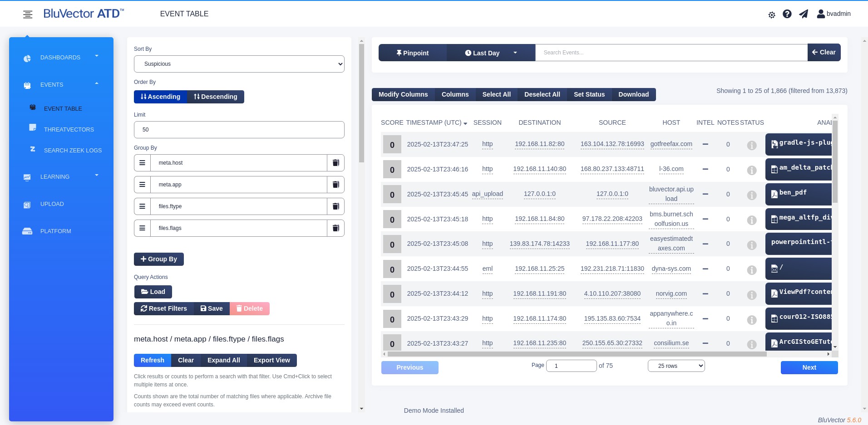Select Descending order toggle
Image resolution: width=868 pixels, height=425 pixels.
coord(216,97)
